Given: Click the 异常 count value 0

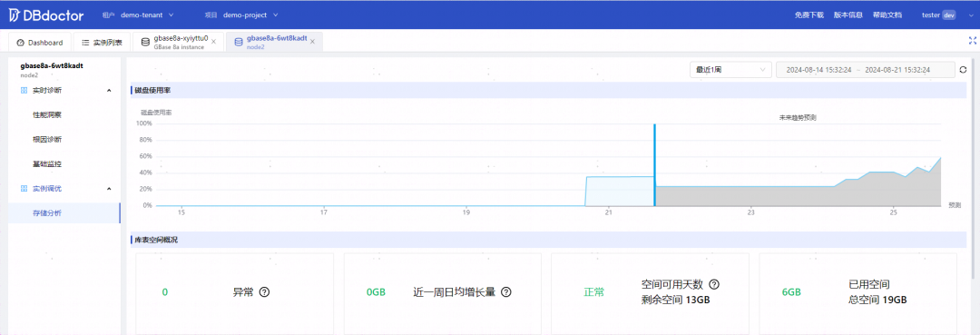Looking at the screenshot, I should (165, 291).
